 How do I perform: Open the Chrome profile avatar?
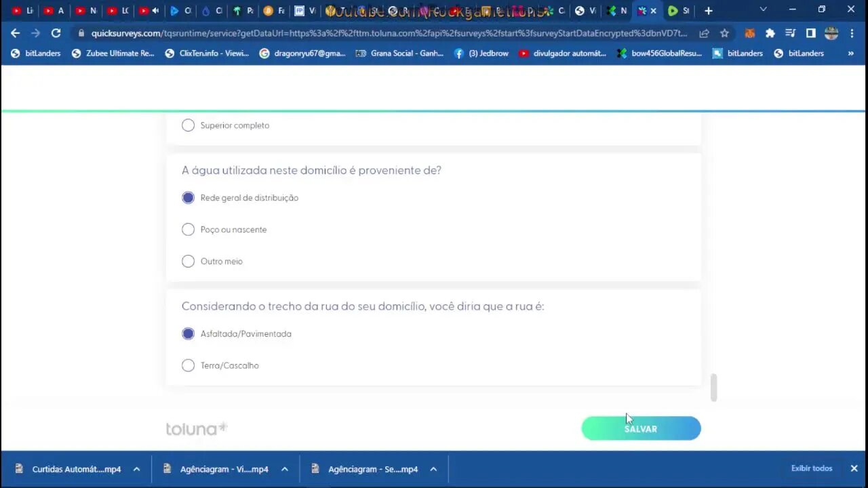click(831, 33)
